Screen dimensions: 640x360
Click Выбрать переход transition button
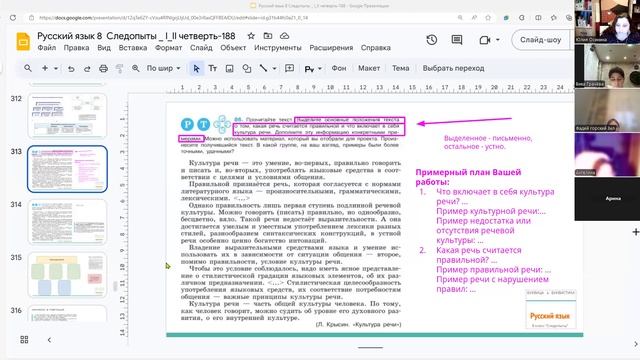(453, 68)
